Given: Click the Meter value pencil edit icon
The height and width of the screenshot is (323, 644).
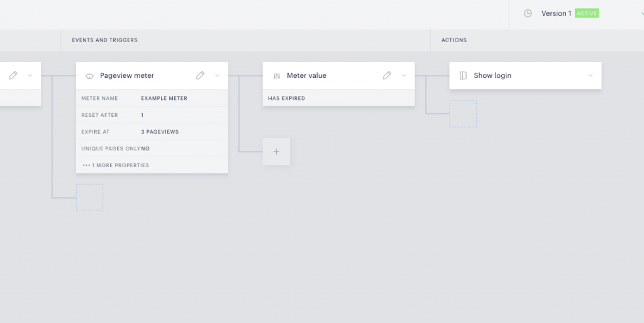Looking at the screenshot, I should (x=387, y=75).
